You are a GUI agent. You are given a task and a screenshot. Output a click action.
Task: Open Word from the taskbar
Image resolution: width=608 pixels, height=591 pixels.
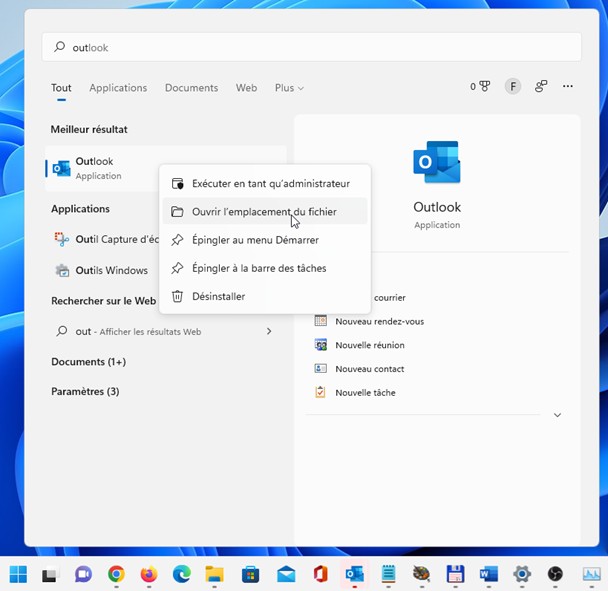tap(488, 574)
